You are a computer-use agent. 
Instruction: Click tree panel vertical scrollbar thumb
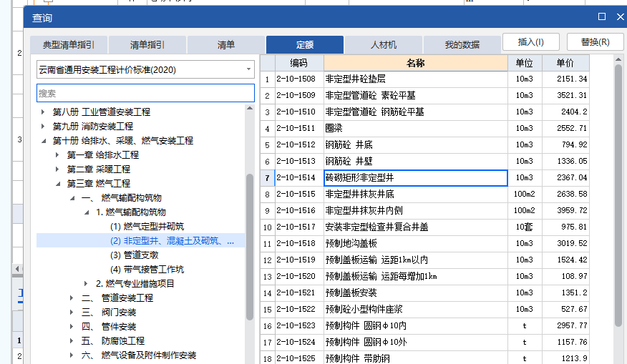pyautogui.click(x=250, y=247)
